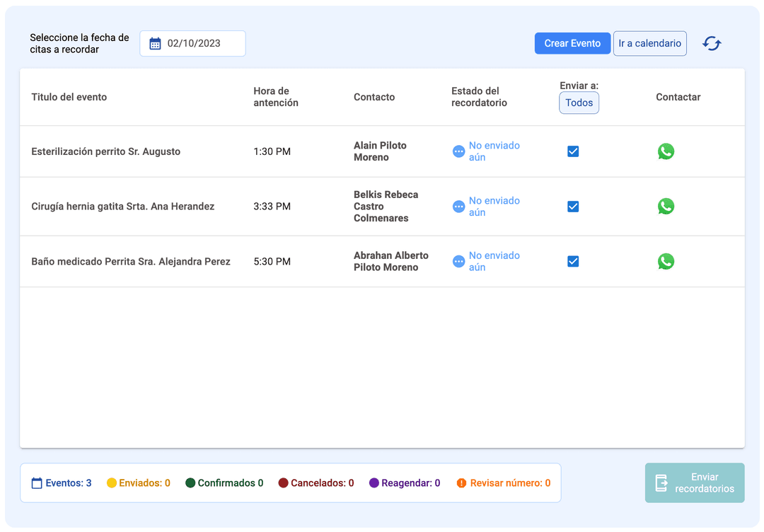Click the Hora de antención column header
Screen dimensions: 764x532
coord(276,97)
